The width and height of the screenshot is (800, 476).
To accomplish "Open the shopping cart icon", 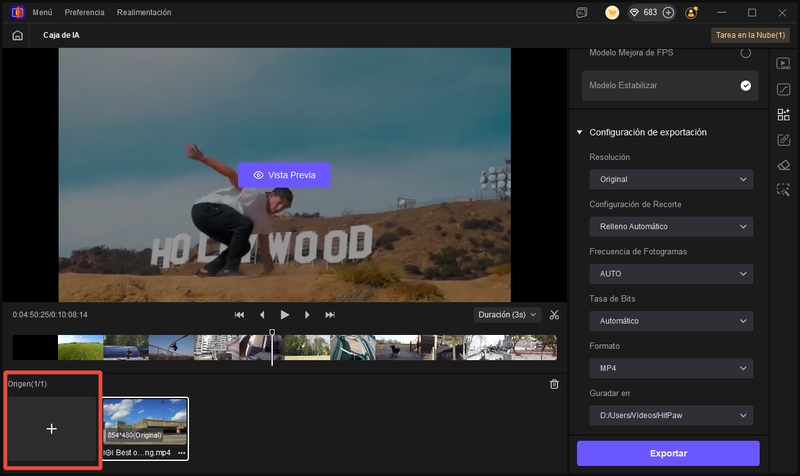I will pos(612,12).
